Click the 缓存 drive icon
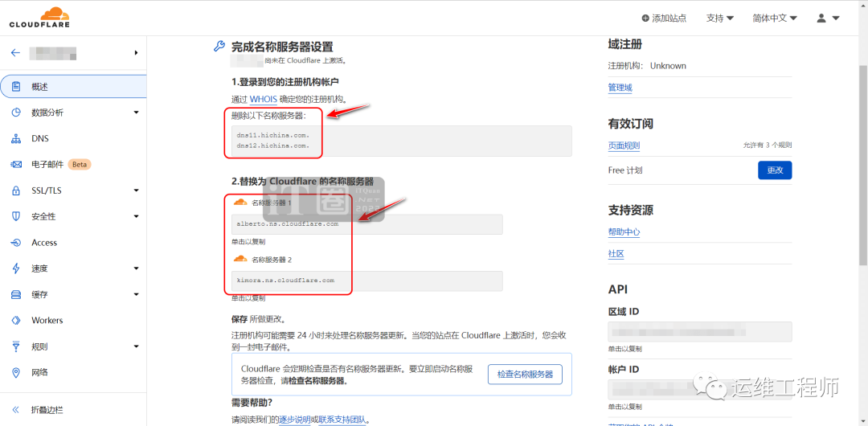 point(16,295)
